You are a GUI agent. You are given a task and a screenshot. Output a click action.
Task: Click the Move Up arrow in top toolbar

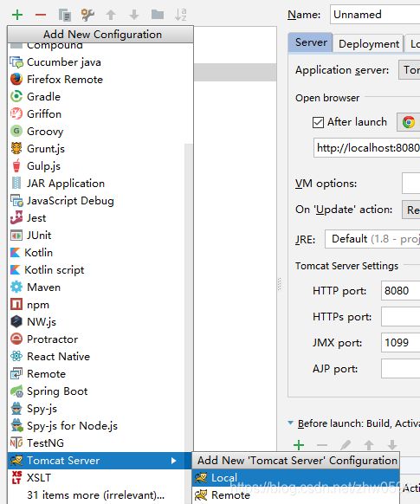[111, 15]
